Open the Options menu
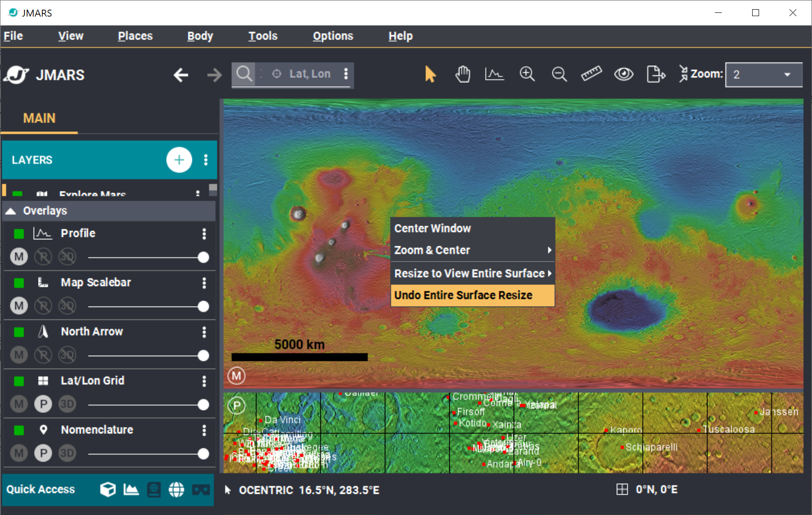Image resolution: width=812 pixels, height=515 pixels. pos(333,36)
